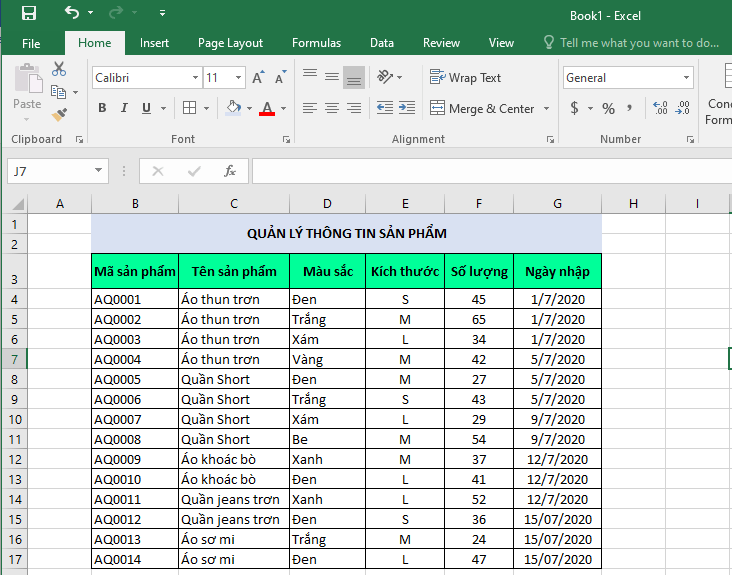The height and width of the screenshot is (575, 732).
Task: Apply red Font Color
Action: pyautogui.click(x=267, y=108)
